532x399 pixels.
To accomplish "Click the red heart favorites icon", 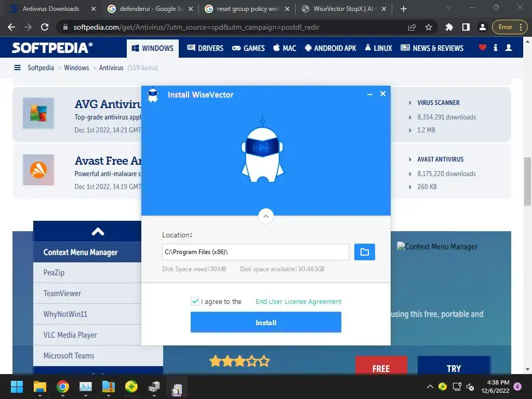I will [x=483, y=47].
